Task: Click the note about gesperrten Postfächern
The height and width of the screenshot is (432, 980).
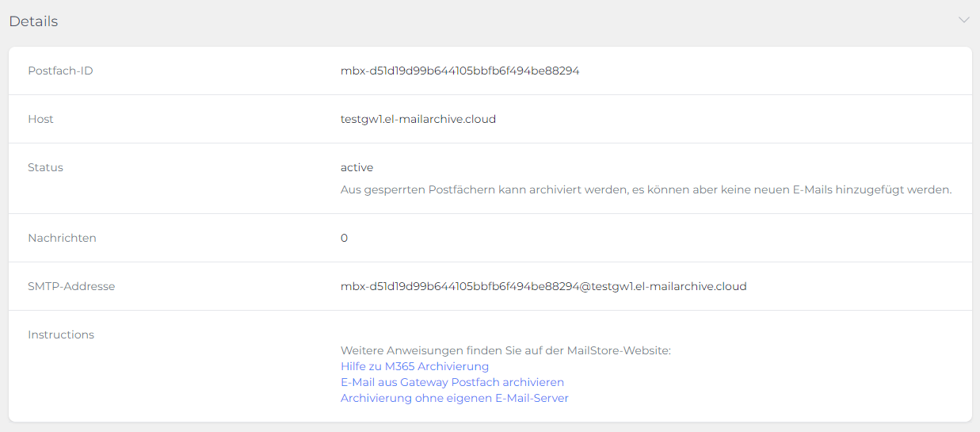Action: [x=646, y=189]
